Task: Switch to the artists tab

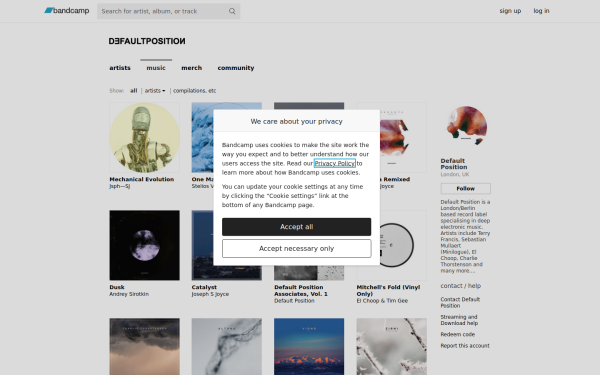Action: pos(120,68)
